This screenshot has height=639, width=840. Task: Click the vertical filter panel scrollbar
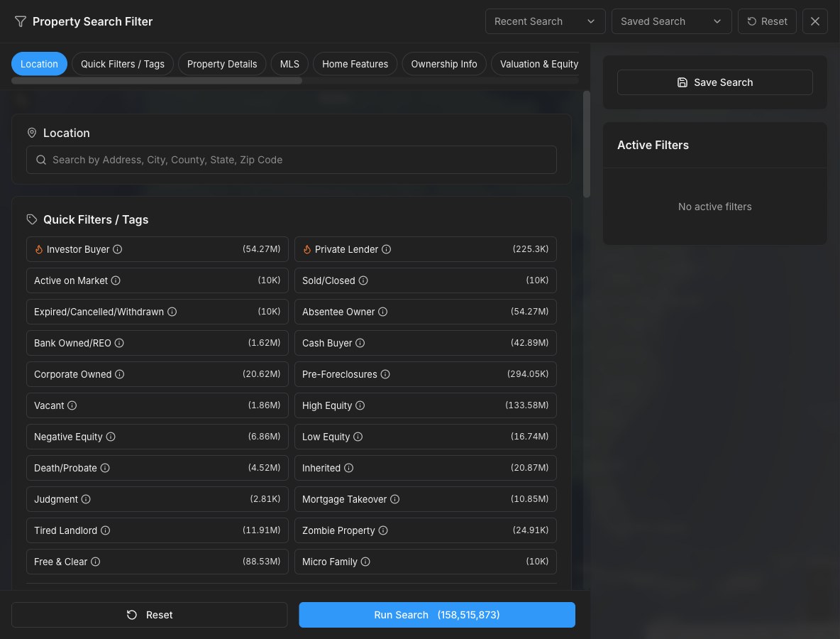587,144
